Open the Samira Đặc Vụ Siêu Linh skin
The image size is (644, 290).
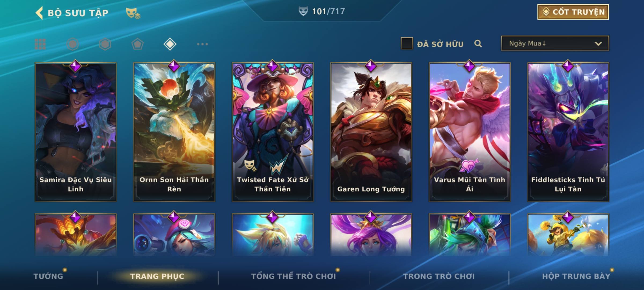point(76,132)
